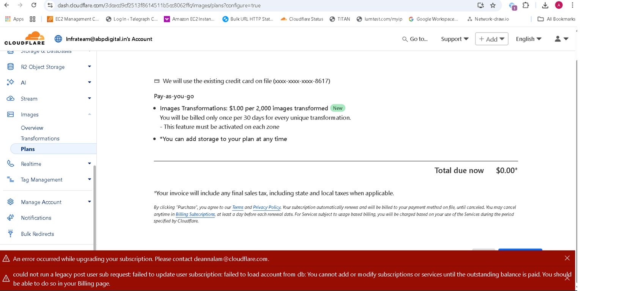Click globe icon beside account name

pos(58,39)
